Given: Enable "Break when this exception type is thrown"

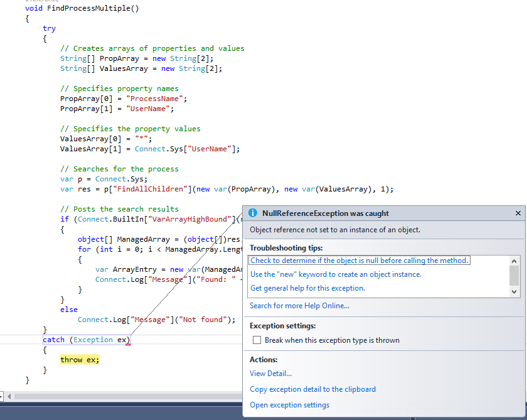Looking at the screenshot, I should click(x=257, y=340).
